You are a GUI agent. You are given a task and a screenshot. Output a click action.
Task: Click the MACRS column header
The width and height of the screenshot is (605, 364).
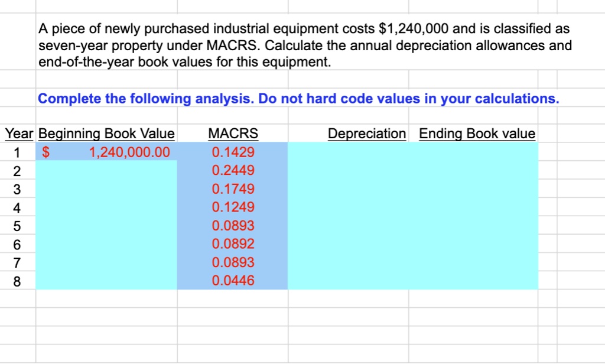(x=232, y=134)
